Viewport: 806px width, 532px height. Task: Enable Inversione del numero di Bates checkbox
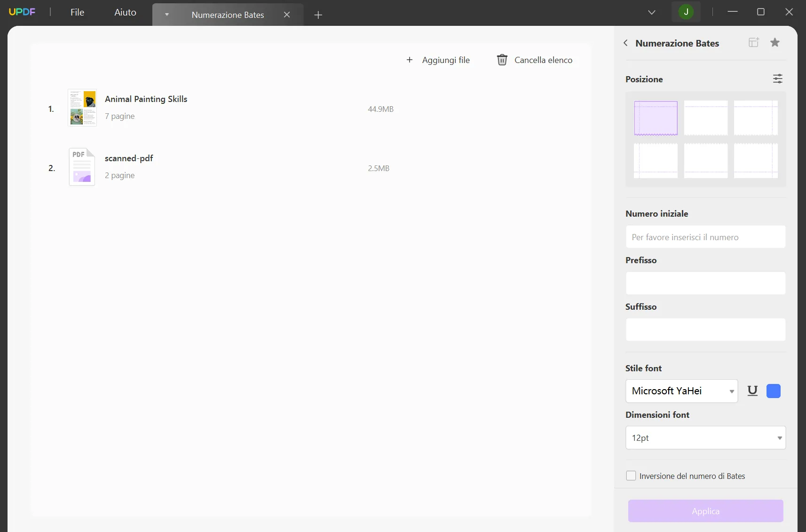631,476
